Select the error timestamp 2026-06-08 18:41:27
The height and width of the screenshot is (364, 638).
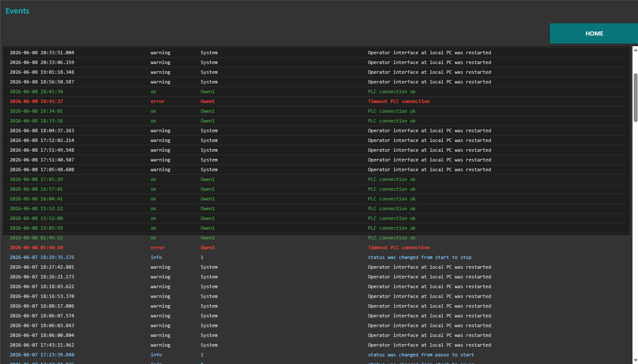pos(36,101)
